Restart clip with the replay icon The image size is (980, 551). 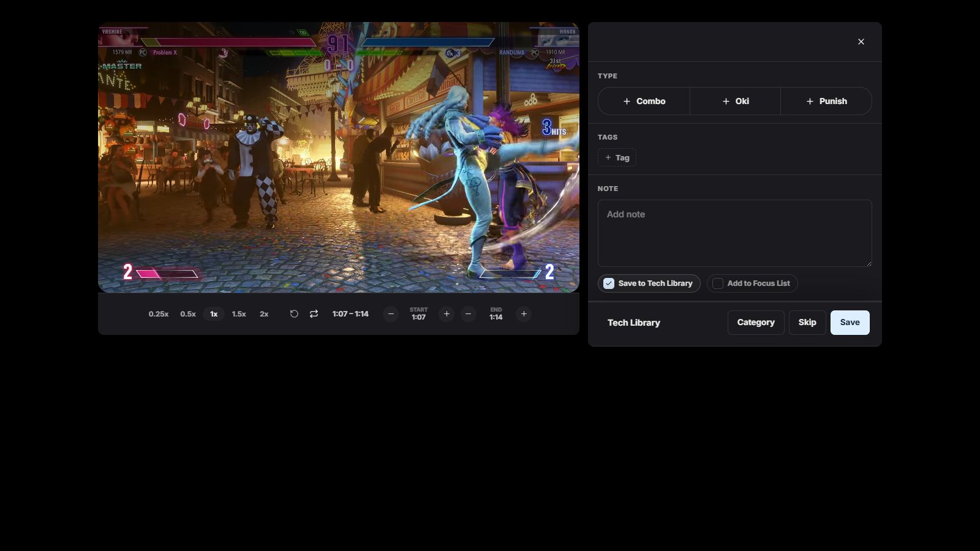(294, 314)
